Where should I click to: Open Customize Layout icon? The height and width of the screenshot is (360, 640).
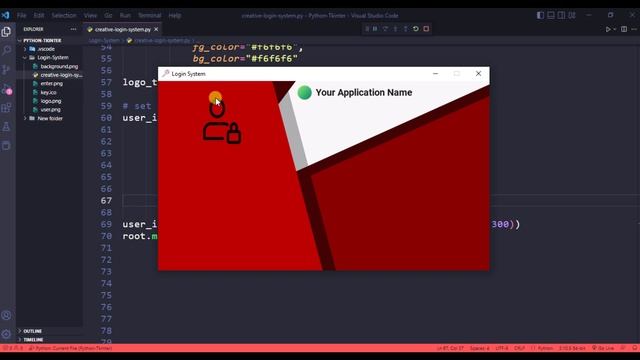[x=572, y=16]
